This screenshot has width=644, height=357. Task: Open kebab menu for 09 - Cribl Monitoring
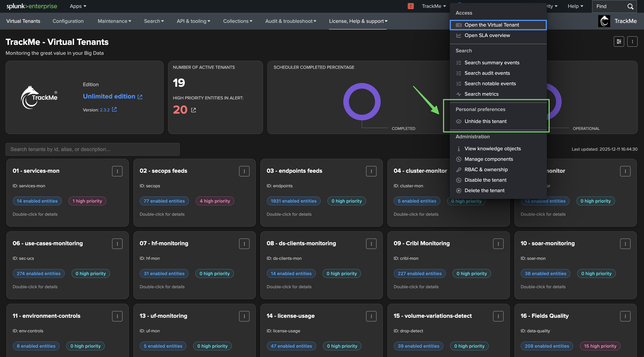click(498, 244)
